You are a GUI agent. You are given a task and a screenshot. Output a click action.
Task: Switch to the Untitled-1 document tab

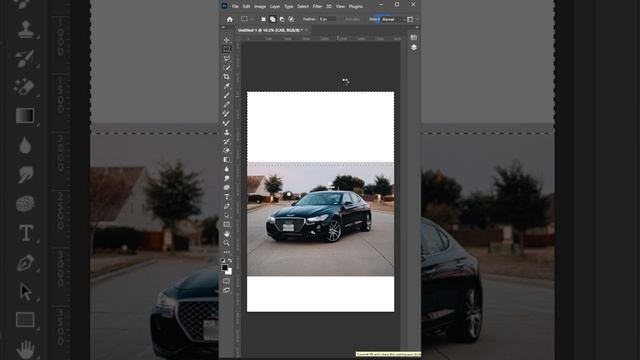tap(270, 30)
